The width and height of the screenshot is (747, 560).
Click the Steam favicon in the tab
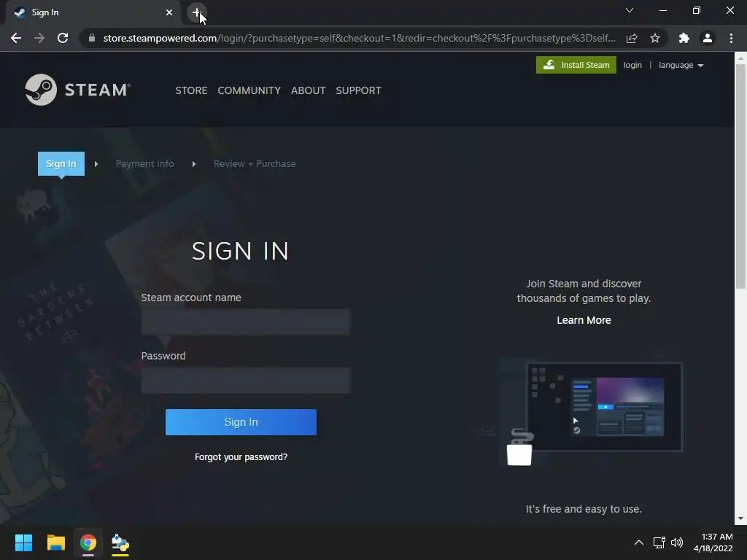(20, 12)
